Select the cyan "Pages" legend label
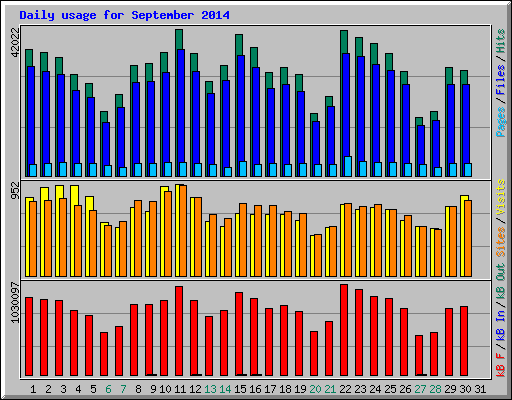Screen dimensions: 512x400 pyautogui.click(x=501, y=122)
